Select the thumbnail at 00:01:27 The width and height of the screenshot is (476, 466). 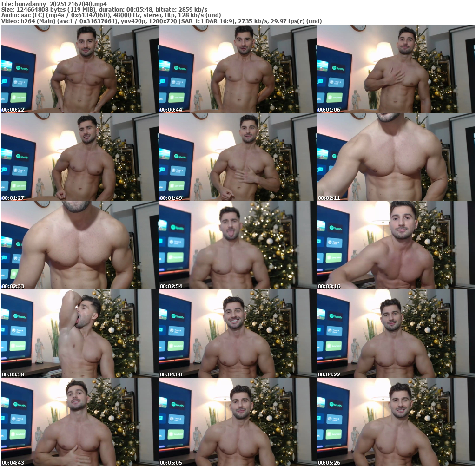79,157
